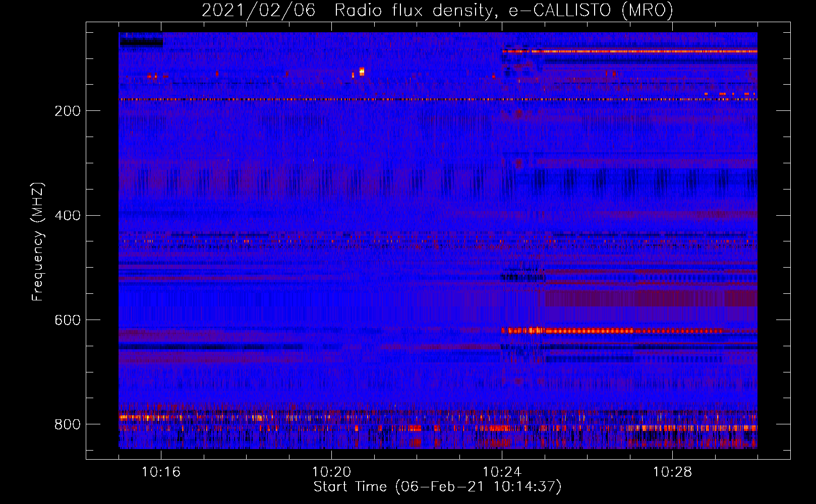Click the 800 frequency tick label
Viewport: 816px width, 504px height.
[x=68, y=425]
